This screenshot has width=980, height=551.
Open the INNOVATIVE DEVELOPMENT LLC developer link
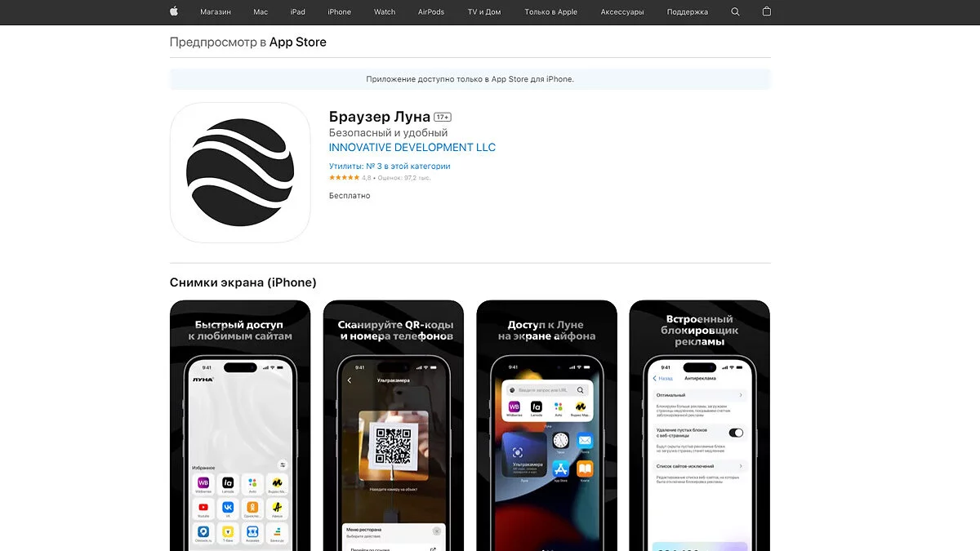click(412, 148)
